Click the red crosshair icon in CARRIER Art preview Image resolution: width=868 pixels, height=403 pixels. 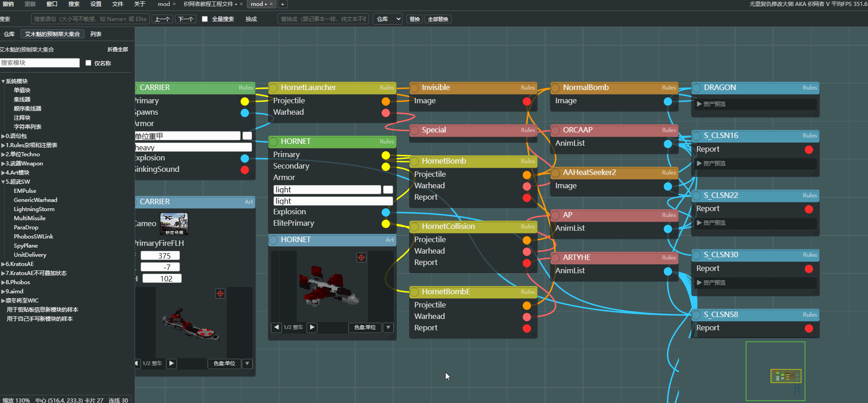tap(220, 294)
